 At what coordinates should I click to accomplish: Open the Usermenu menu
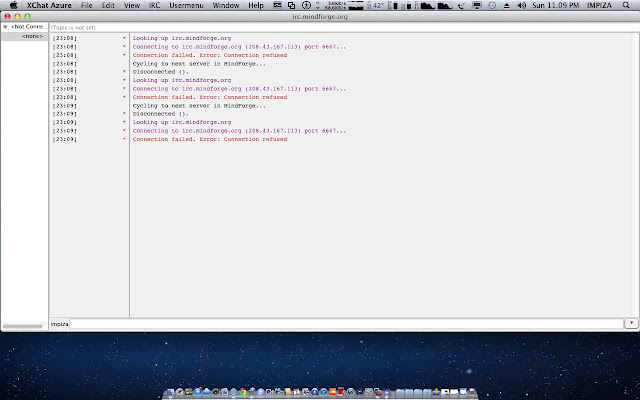point(186,5)
